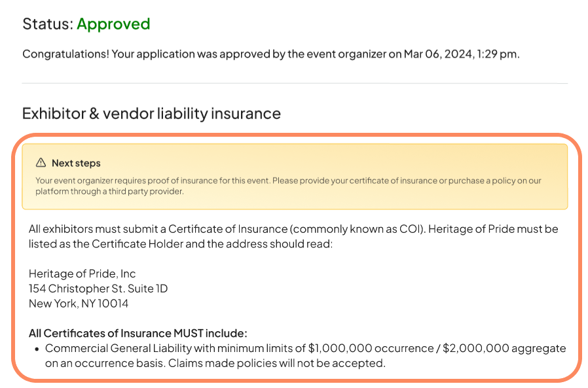Click the All Certificates of Insurance MUST include heading
The height and width of the screenshot is (388, 588).
(x=138, y=333)
